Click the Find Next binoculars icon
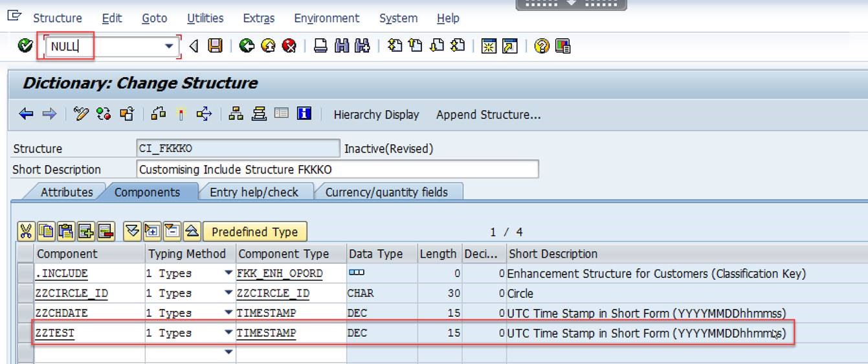The height and width of the screenshot is (364, 868). click(362, 46)
